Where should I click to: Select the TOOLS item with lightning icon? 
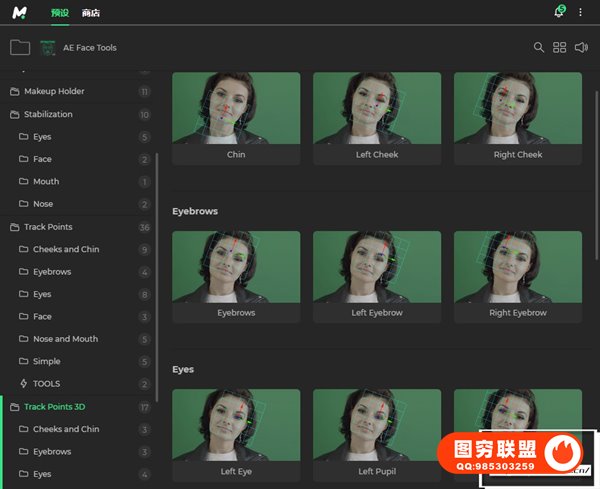46,384
